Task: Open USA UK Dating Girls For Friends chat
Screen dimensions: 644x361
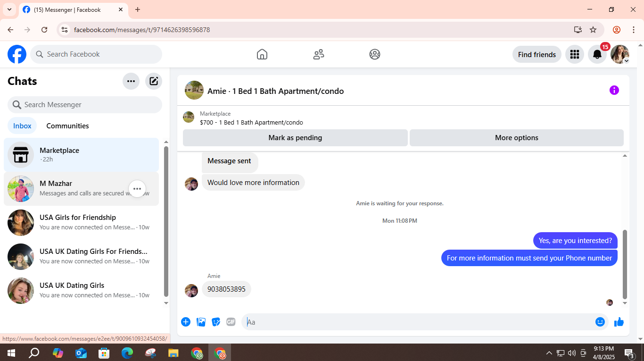Action: tap(81, 257)
